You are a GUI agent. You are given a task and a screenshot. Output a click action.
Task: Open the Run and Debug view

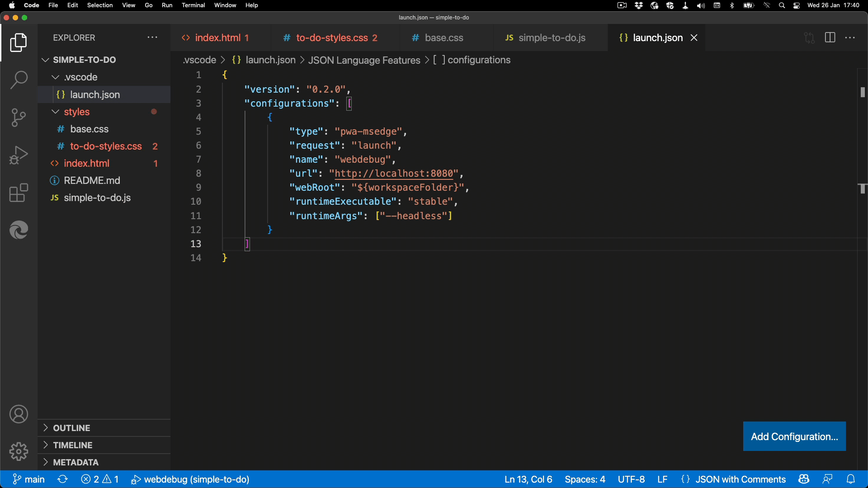pos(19,155)
